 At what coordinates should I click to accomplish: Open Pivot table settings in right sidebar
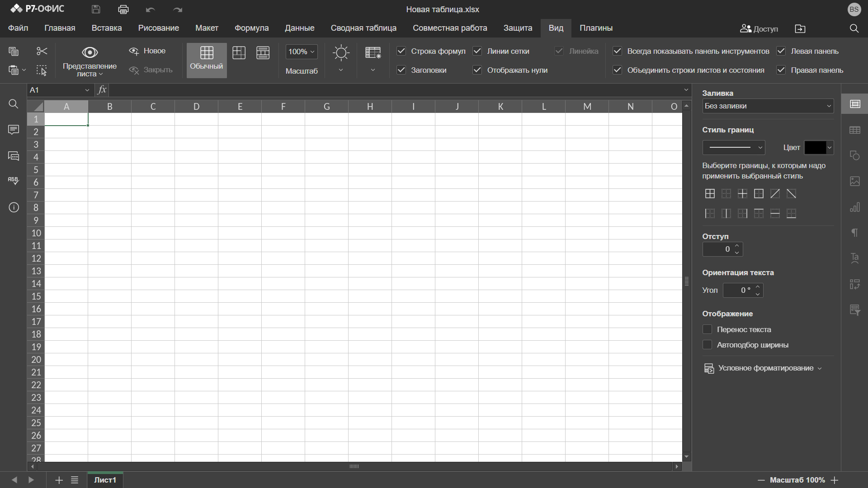[x=855, y=284]
